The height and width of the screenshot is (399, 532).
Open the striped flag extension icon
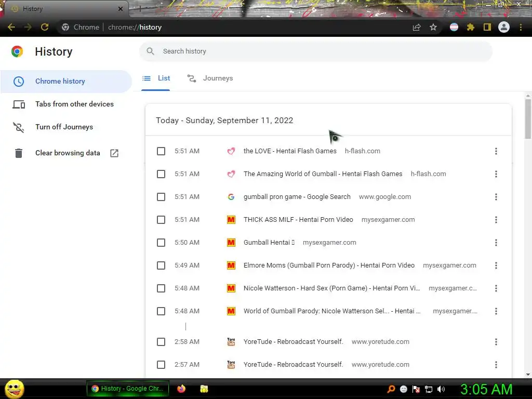tap(454, 27)
